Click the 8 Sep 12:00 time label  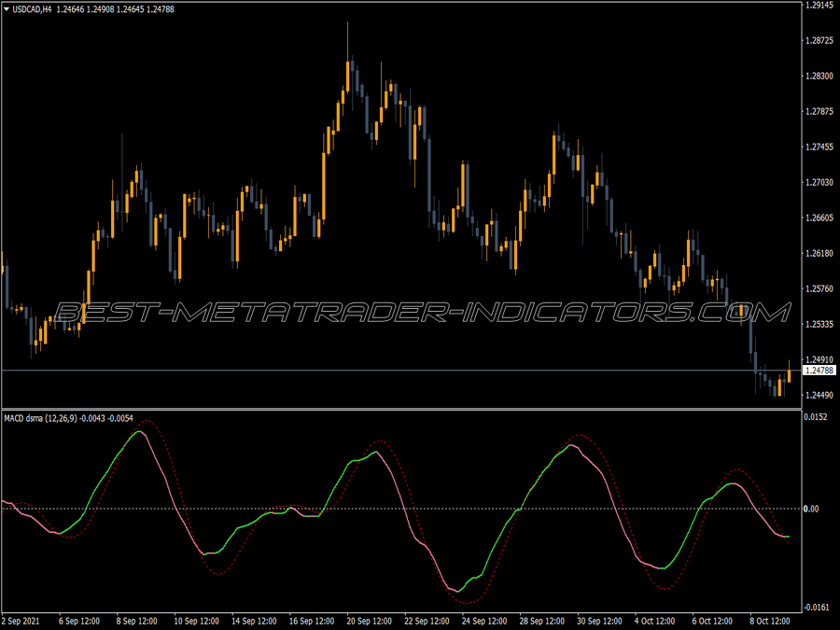[x=136, y=621]
